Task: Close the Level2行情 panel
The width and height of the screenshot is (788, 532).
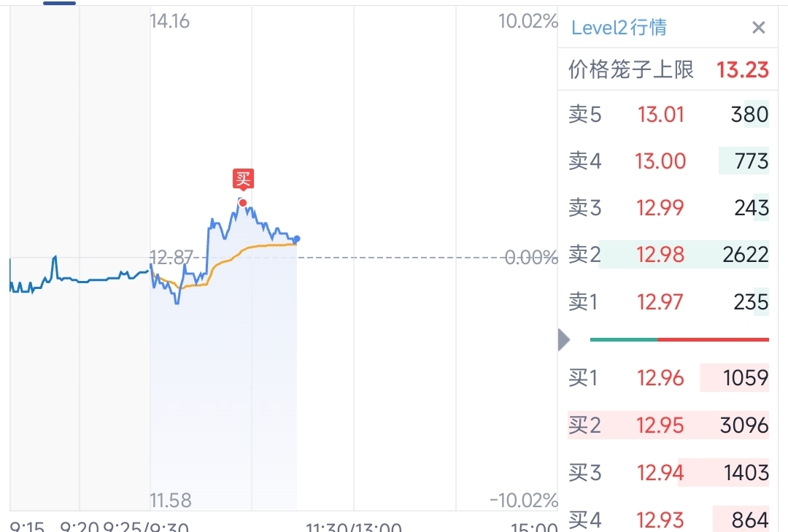Action: (x=758, y=27)
